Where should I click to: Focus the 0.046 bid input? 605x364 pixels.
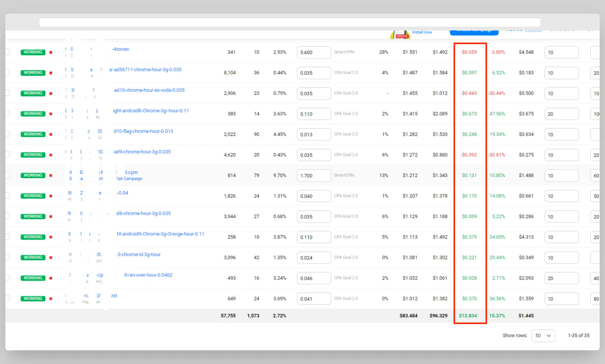(x=314, y=278)
